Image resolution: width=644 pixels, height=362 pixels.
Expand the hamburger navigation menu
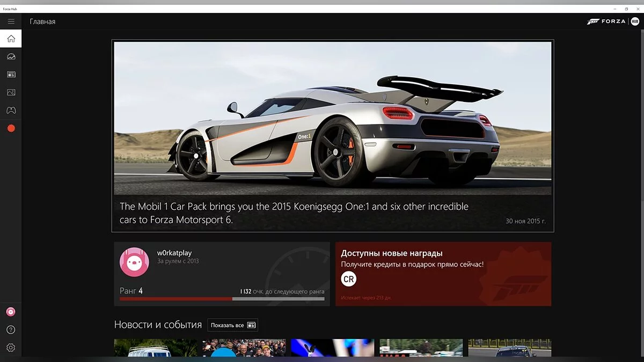(x=11, y=21)
